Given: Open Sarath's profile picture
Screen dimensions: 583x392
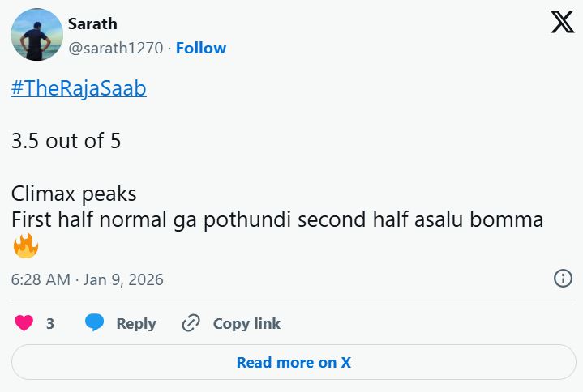Looking at the screenshot, I should [x=36, y=35].
